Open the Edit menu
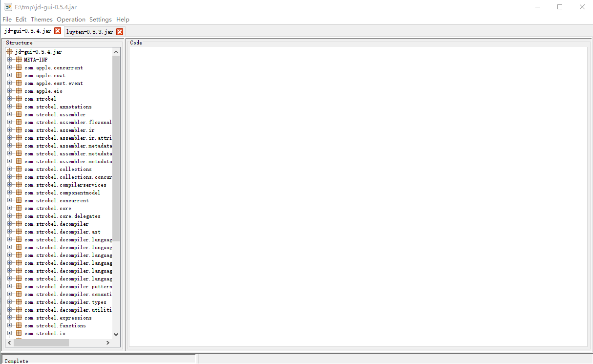Viewport: 593px width, 364px height. [21, 20]
